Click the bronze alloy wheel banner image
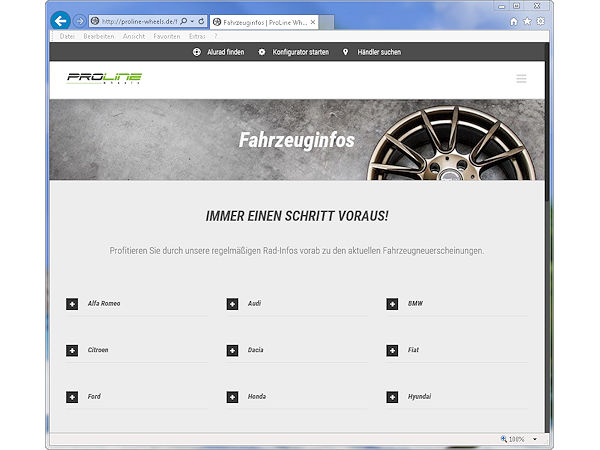 pyautogui.click(x=452, y=143)
